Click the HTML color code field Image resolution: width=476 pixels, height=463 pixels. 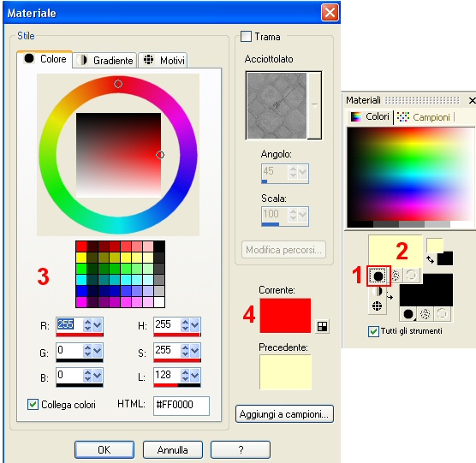coord(181,406)
